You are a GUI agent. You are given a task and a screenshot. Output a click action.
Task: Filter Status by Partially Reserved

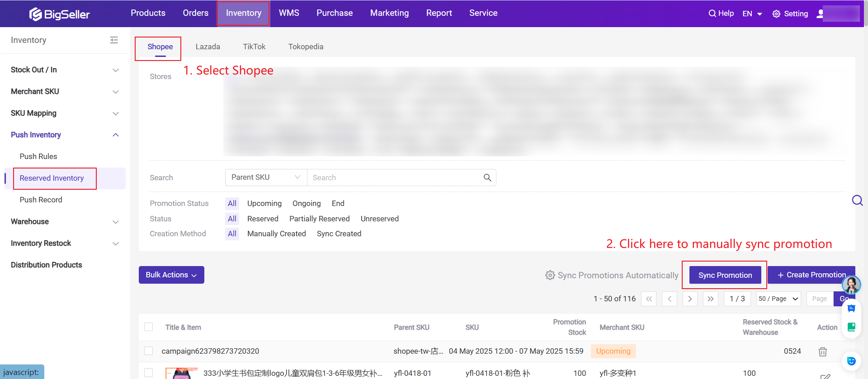320,219
